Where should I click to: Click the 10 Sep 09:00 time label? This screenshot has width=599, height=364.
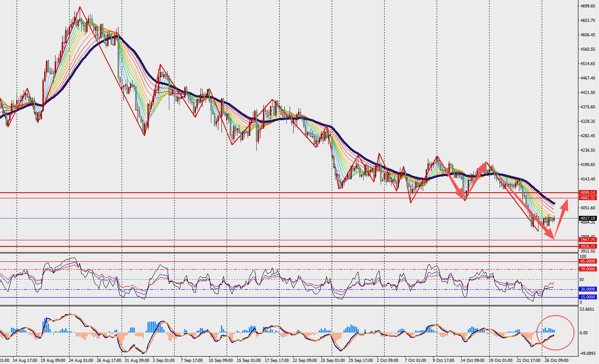coord(221,361)
